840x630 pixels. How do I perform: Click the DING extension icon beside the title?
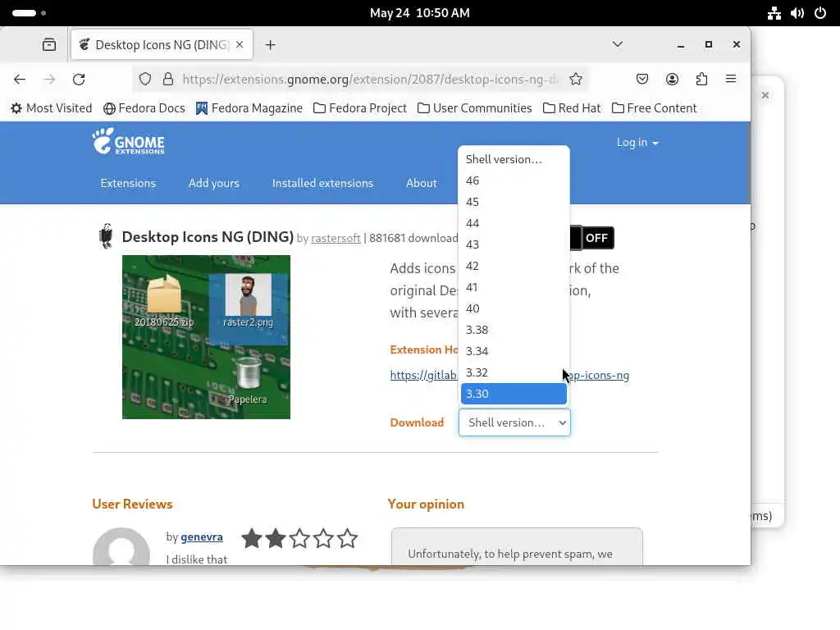point(107,236)
